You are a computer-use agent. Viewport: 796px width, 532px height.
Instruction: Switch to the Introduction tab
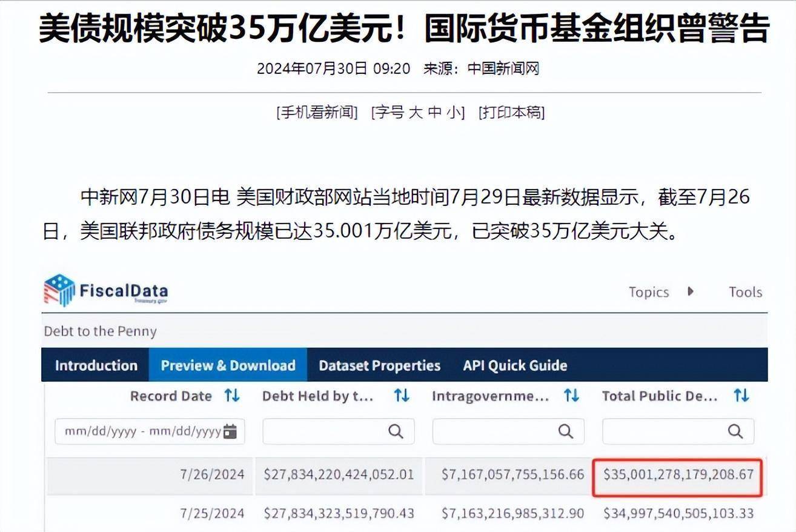coord(95,365)
